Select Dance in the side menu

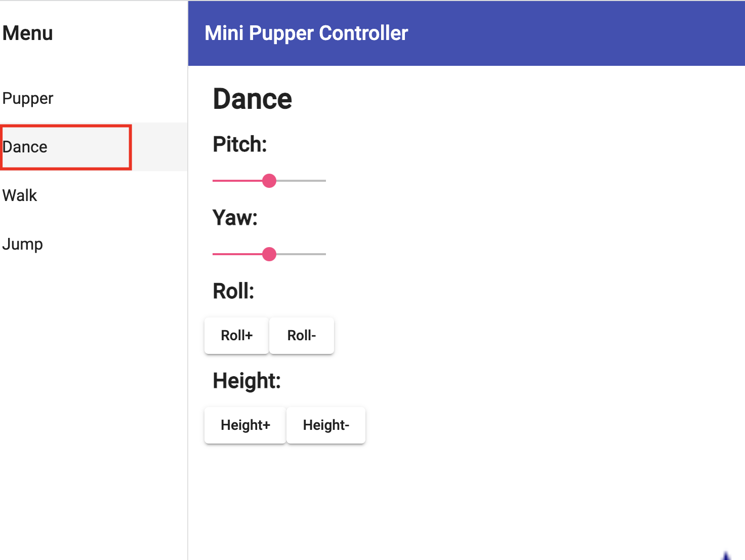click(25, 147)
